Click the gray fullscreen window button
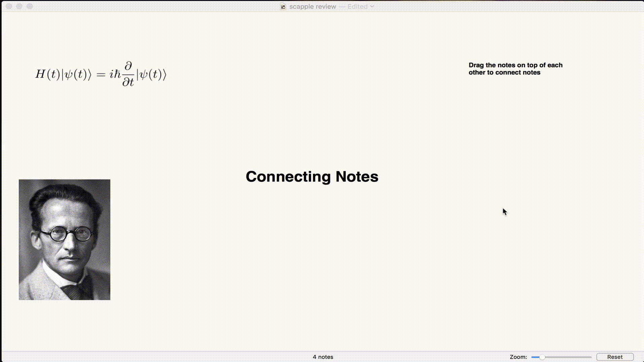Viewport: 644px width, 362px height. tap(30, 6)
